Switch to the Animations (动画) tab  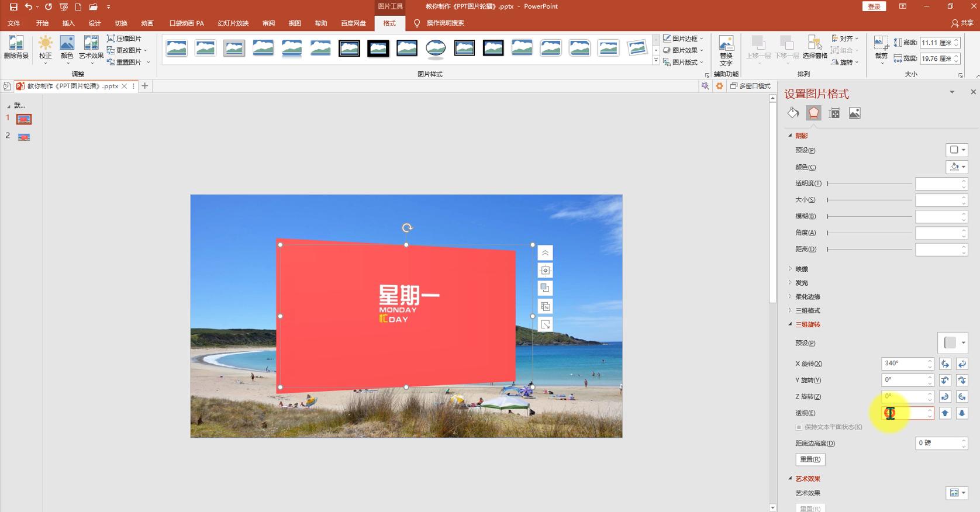[147, 23]
